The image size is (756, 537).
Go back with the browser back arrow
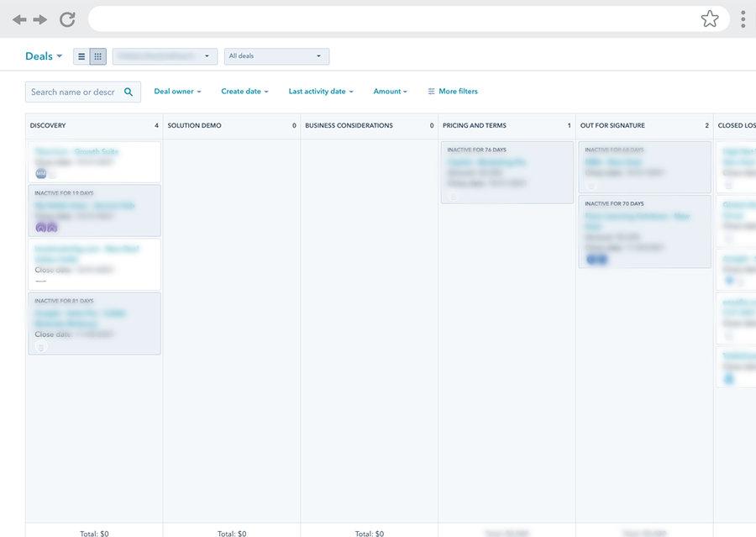tap(19, 19)
